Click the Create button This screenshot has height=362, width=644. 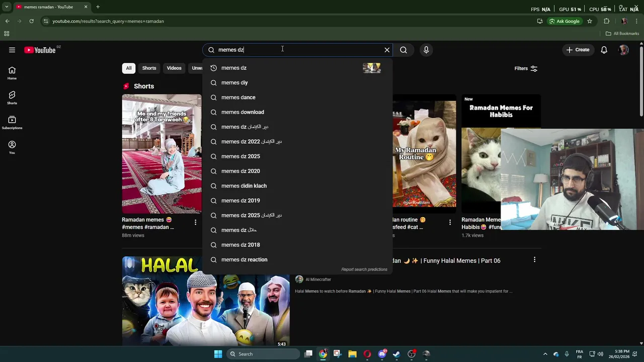[x=578, y=50]
